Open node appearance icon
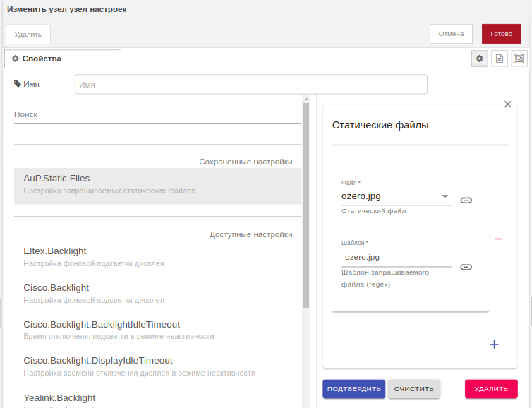The height and width of the screenshot is (408, 532). click(x=519, y=59)
